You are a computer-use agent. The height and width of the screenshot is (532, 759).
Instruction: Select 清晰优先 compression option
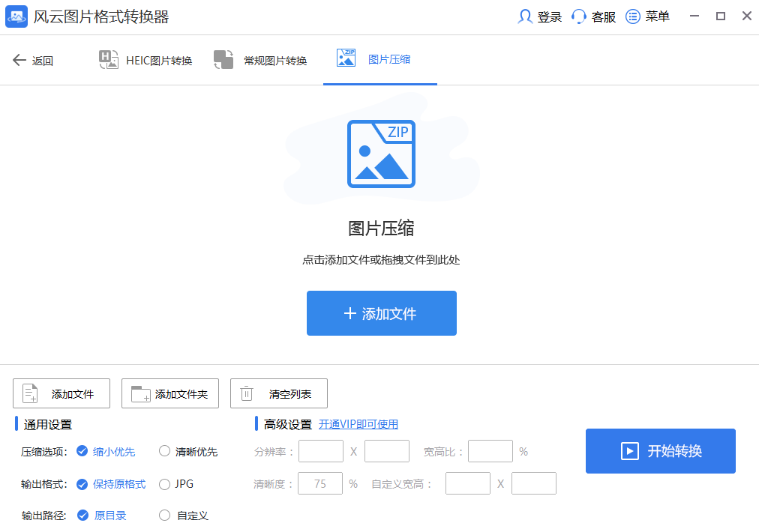click(x=165, y=451)
